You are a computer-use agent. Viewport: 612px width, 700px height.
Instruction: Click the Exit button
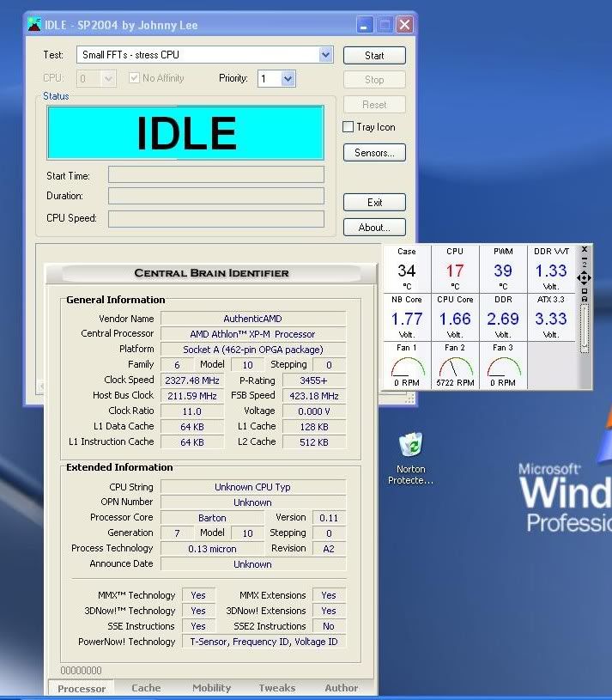pyautogui.click(x=374, y=202)
